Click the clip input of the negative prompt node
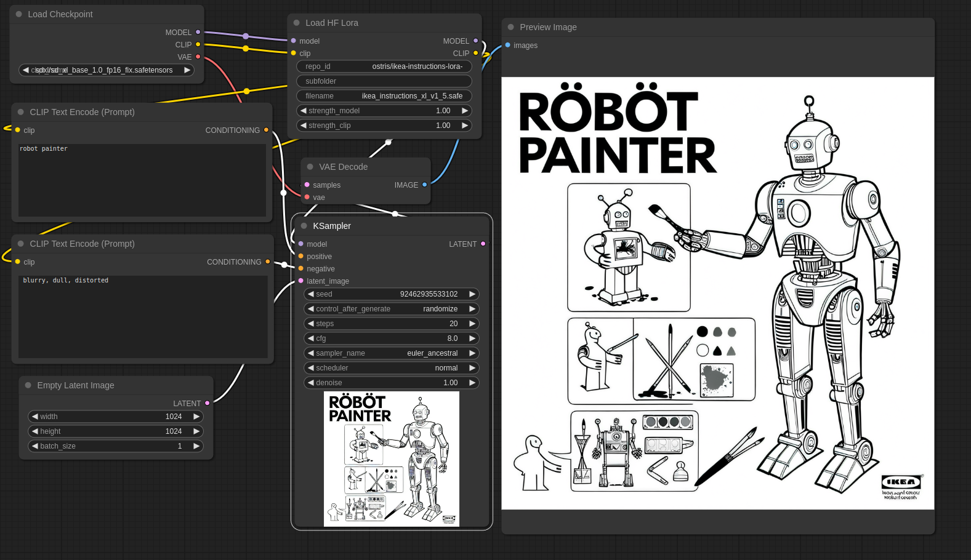This screenshot has width=971, height=560. coord(18,262)
